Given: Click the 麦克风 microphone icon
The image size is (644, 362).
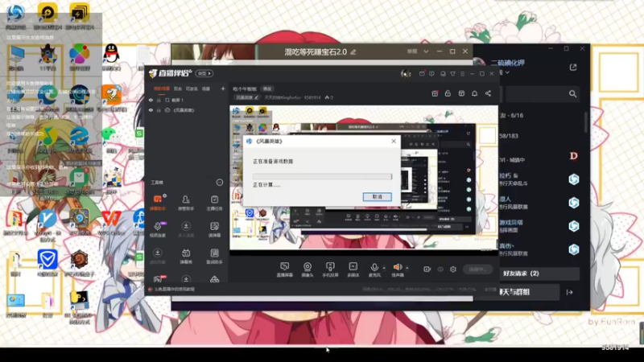Looking at the screenshot, I should [374, 268].
